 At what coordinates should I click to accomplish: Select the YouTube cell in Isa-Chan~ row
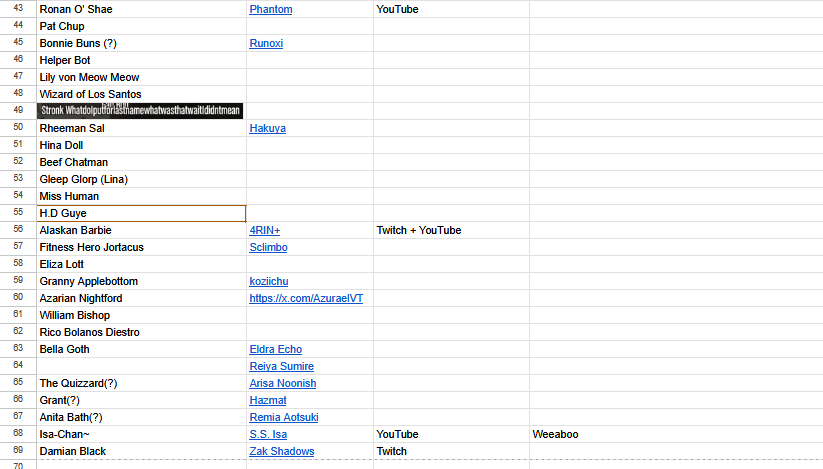point(451,434)
